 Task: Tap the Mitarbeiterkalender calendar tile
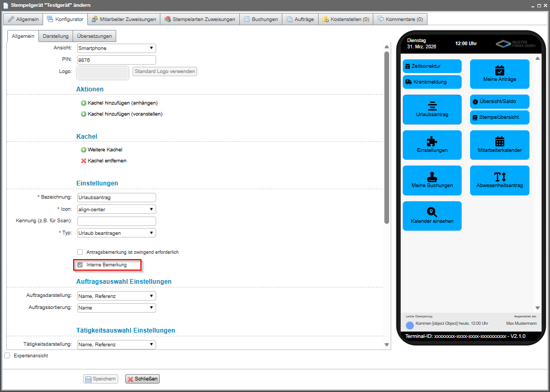(500, 145)
